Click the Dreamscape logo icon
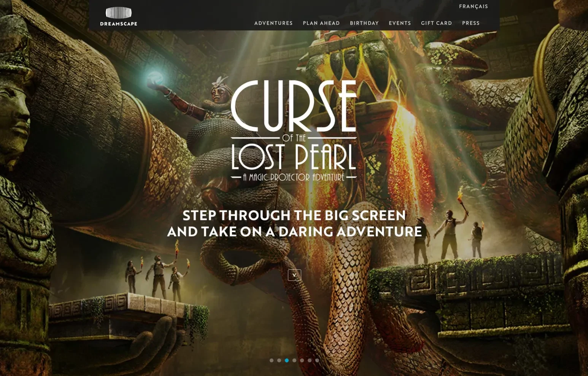 pyautogui.click(x=119, y=13)
